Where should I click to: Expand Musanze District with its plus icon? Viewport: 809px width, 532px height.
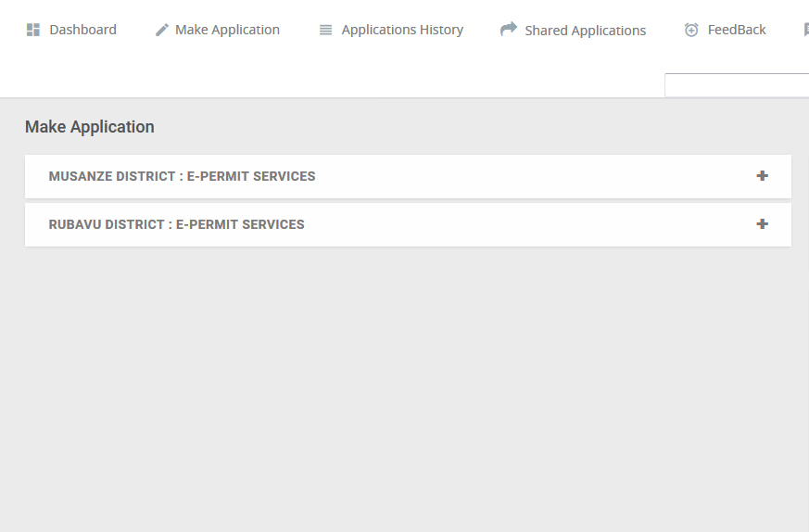pyautogui.click(x=762, y=176)
